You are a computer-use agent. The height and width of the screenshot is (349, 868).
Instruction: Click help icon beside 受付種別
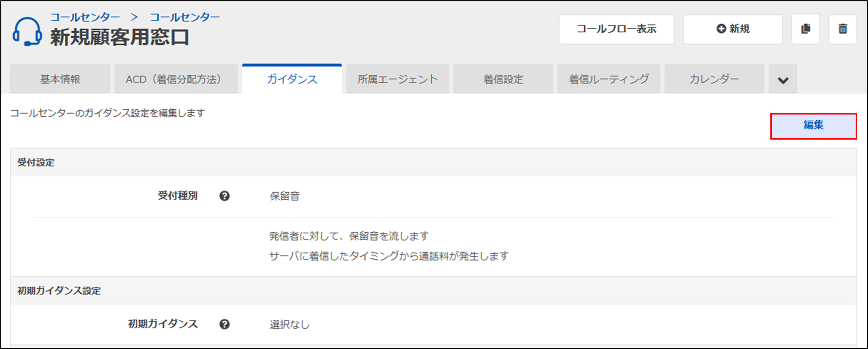point(225,196)
